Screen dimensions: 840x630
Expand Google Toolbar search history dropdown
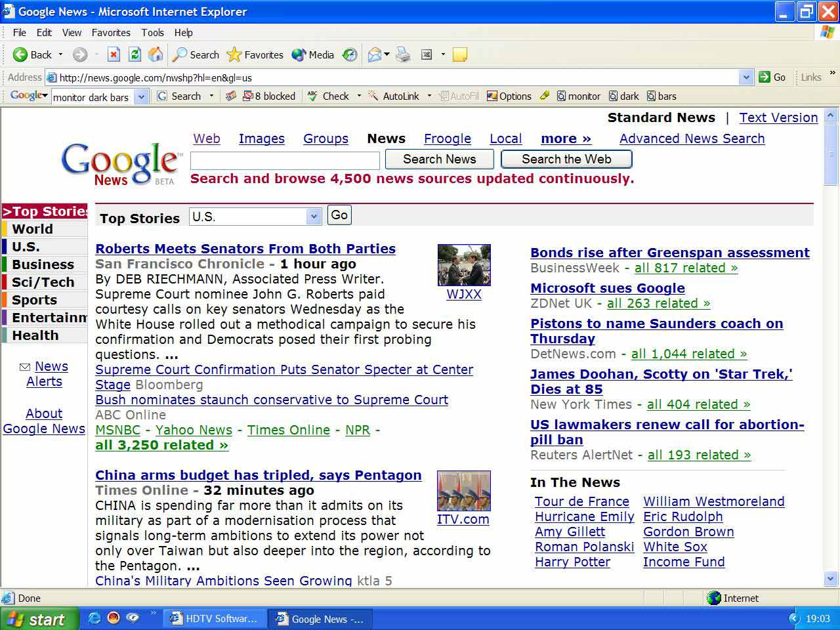point(141,97)
